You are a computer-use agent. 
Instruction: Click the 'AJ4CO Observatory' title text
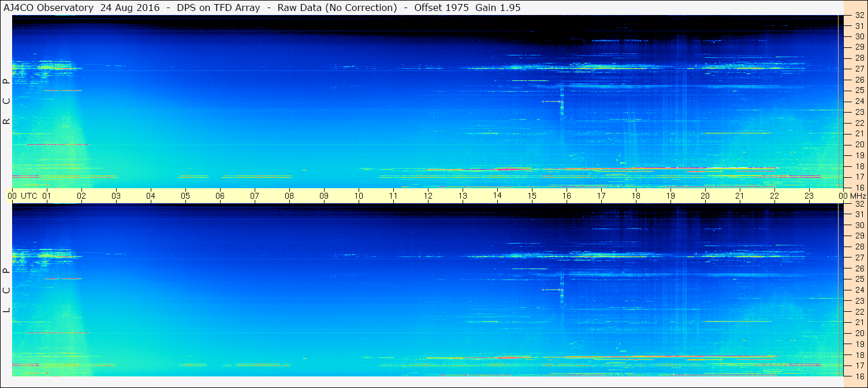tap(49, 8)
